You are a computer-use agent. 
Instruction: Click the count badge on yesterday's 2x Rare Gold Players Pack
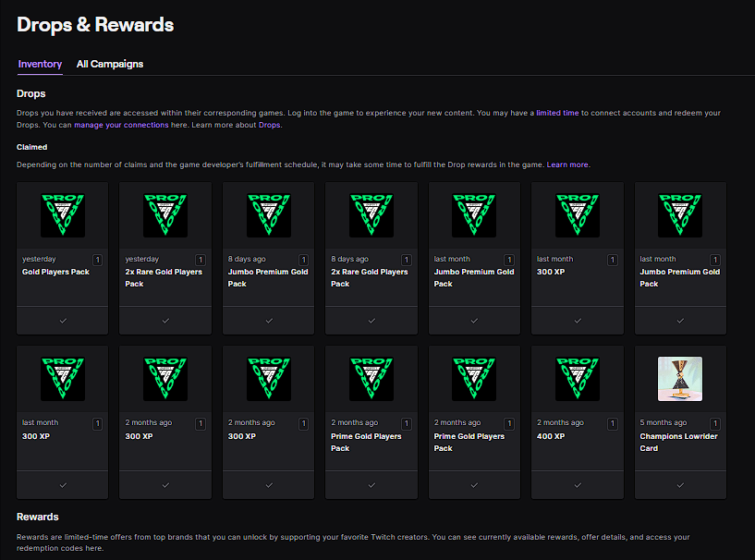200,260
